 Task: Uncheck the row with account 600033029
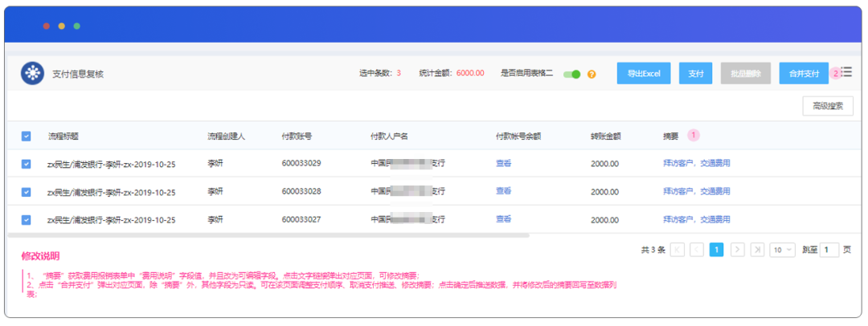26,164
